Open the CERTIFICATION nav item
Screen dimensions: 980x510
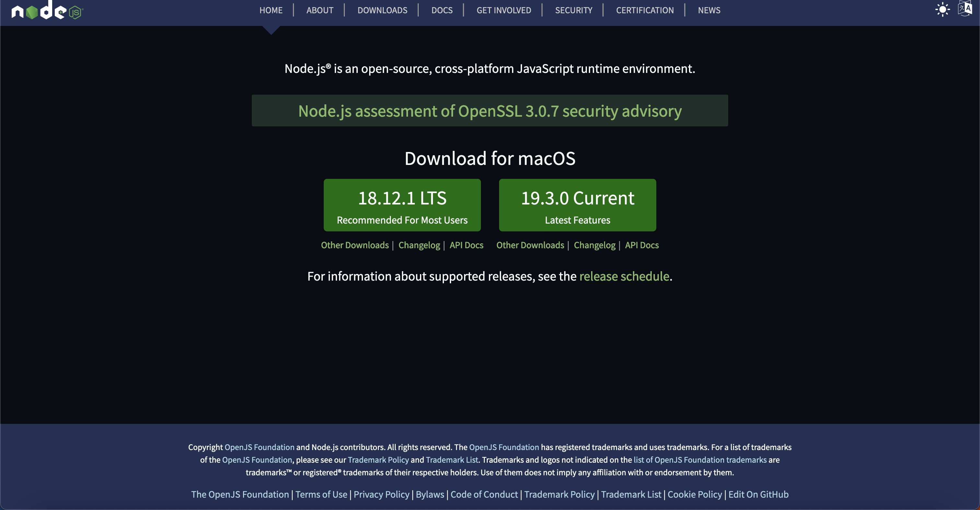tap(645, 10)
